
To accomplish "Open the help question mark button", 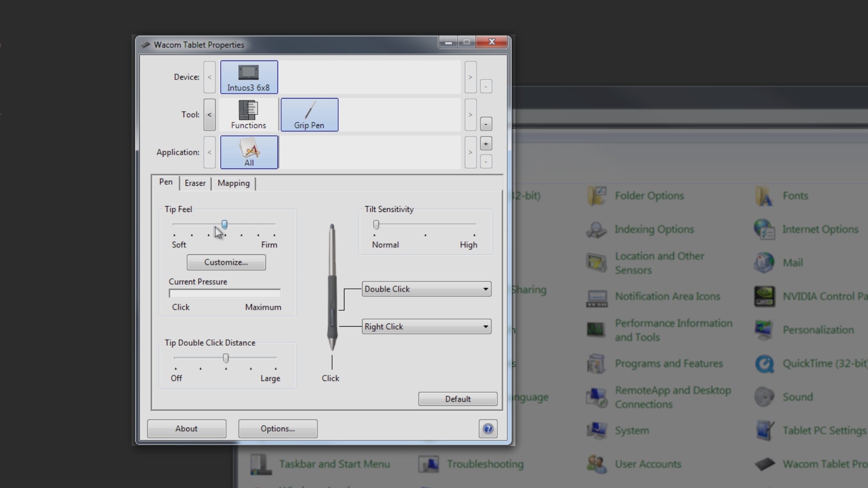I will pyautogui.click(x=488, y=429).
